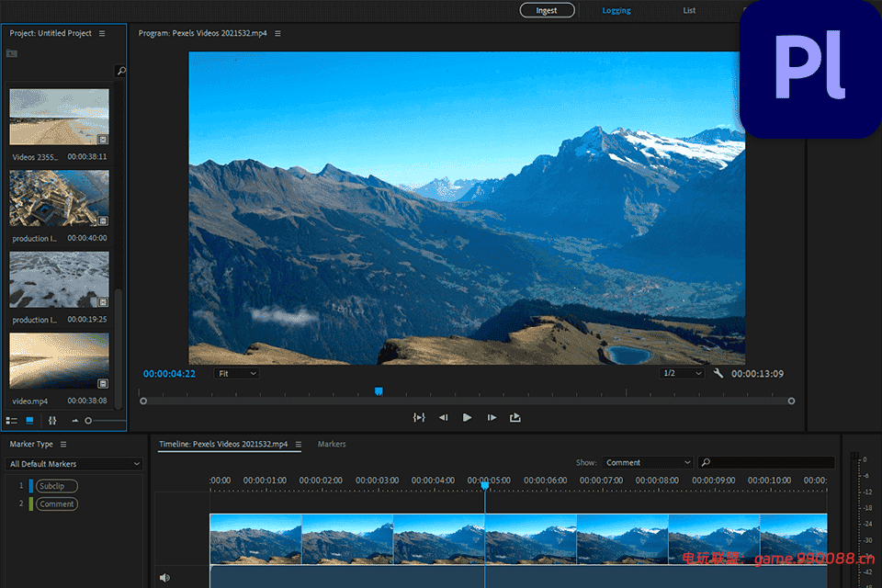Screen dimensions: 882x588
Task: Click the Loop playback icon under the monitor
Action: pos(419,417)
